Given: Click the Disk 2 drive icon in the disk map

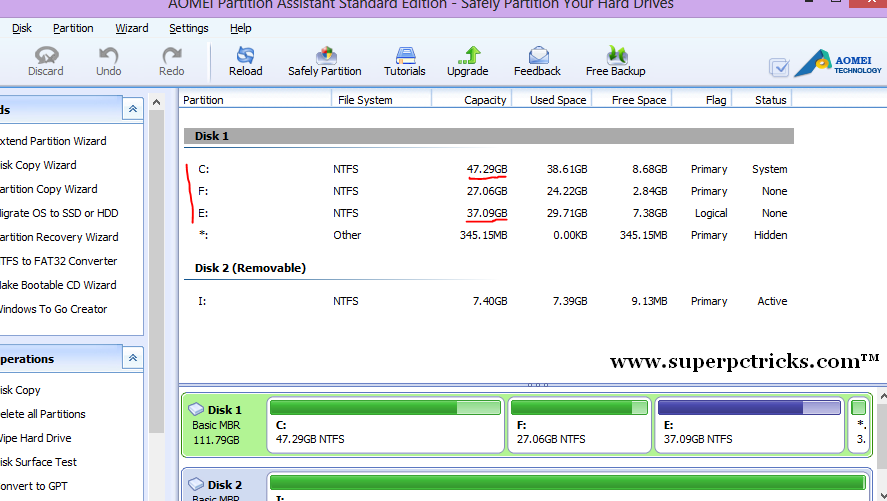Looking at the screenshot, I should point(196,484).
